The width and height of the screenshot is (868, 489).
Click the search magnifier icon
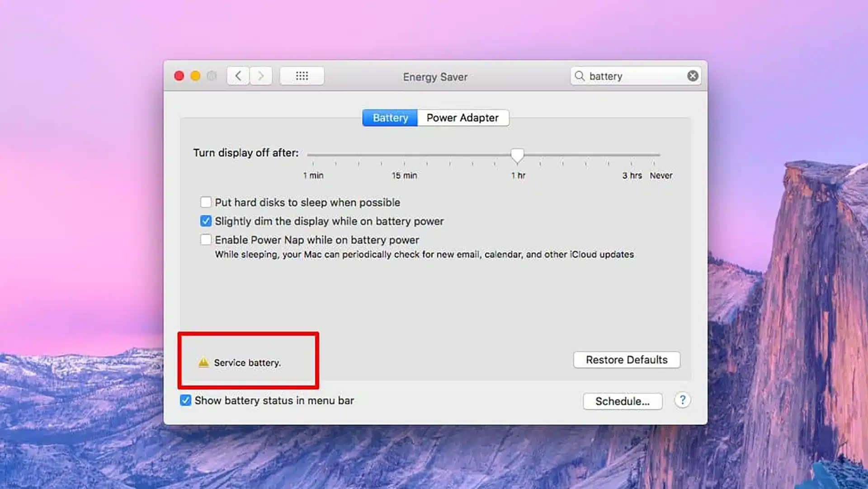click(x=579, y=76)
